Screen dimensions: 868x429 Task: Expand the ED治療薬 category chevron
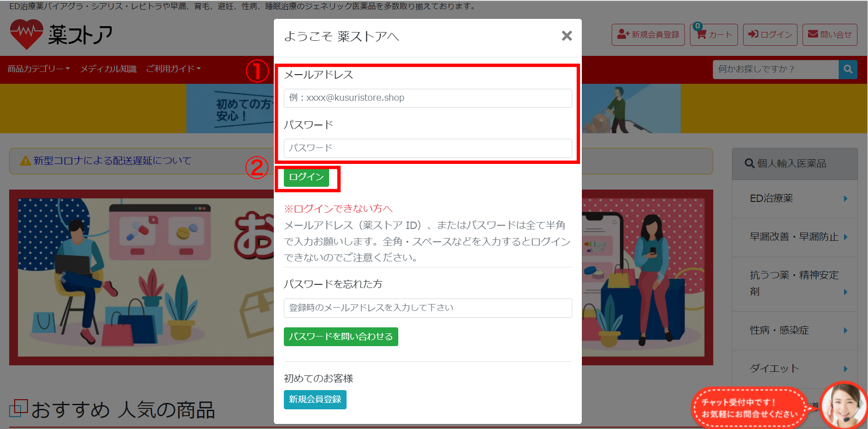click(x=846, y=199)
